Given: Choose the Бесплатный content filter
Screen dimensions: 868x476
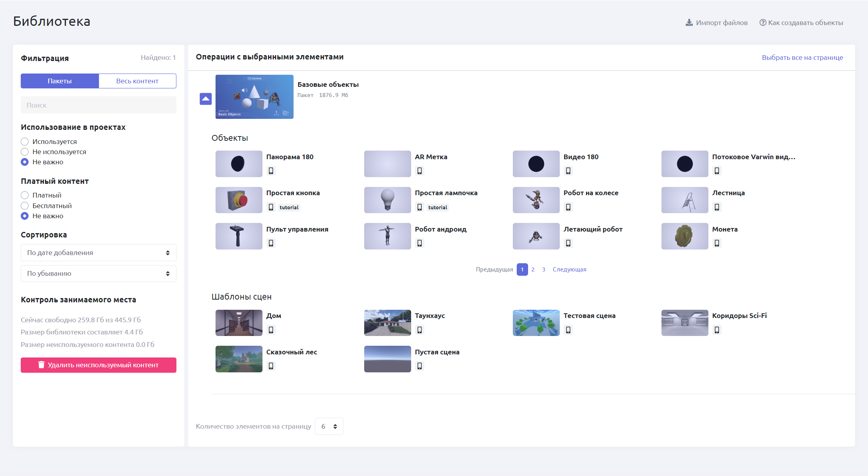Looking at the screenshot, I should (x=25, y=206).
